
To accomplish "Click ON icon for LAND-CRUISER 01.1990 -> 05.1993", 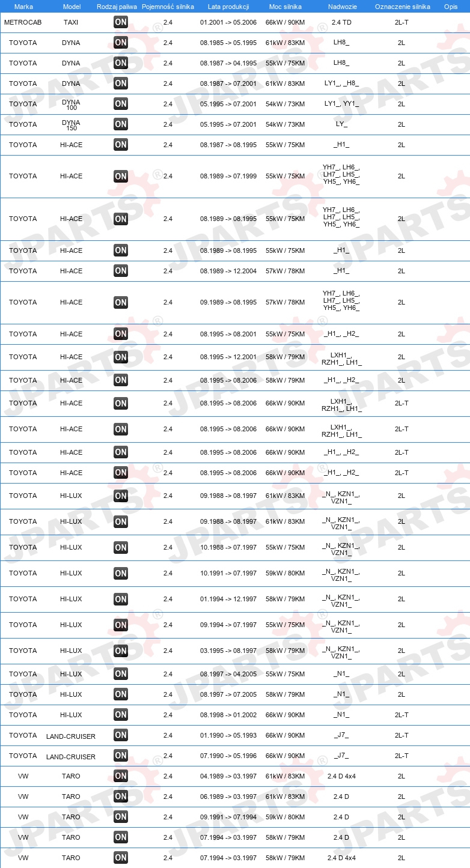I will (121, 735).
